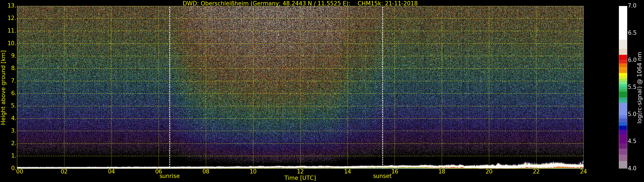The height and width of the screenshot is (182, 644).
Task: Click the "10." height axis tick label
Action: coord(12,43)
